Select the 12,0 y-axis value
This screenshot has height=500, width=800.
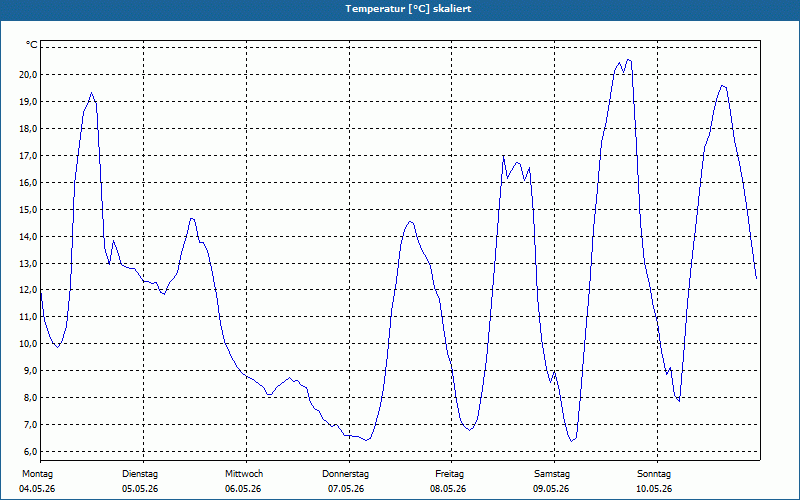[29, 290]
